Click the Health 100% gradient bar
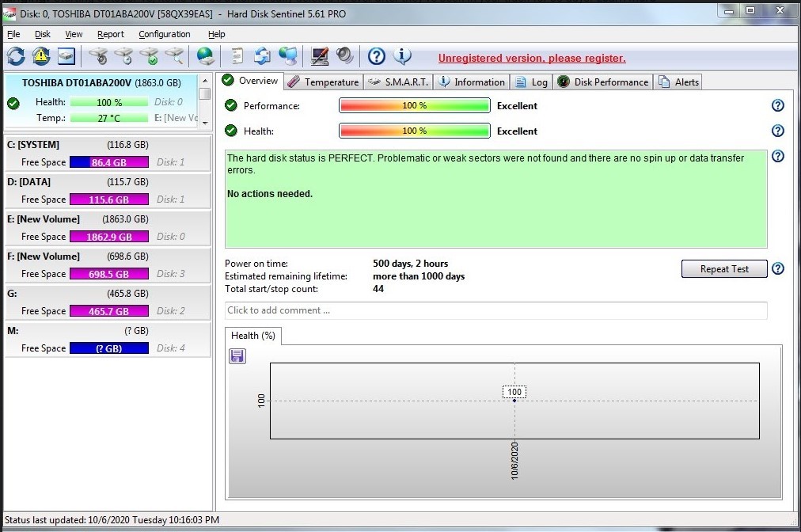Viewport: 801px width, 532px height. click(x=414, y=131)
